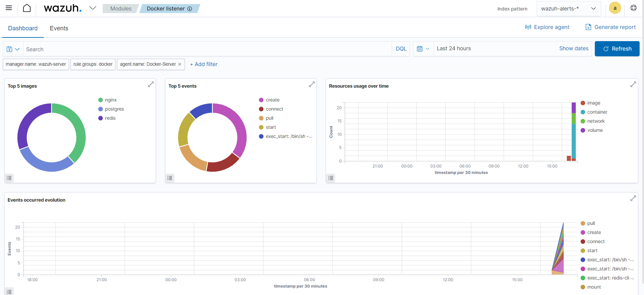Viewport: 644px width, 295px height.
Task: Expand Events occurred evolution panel
Action: [633, 198]
